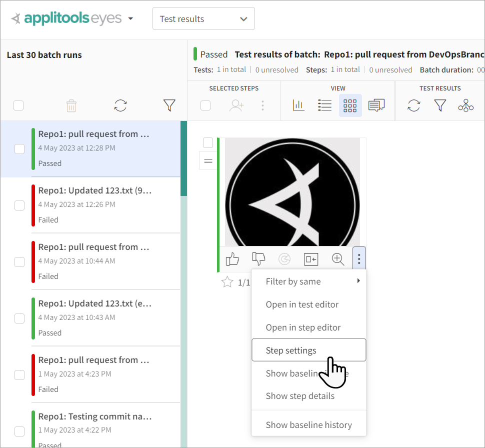Screen dimensions: 485x448
Task: Open the Test results dropdown
Action: [x=203, y=19]
